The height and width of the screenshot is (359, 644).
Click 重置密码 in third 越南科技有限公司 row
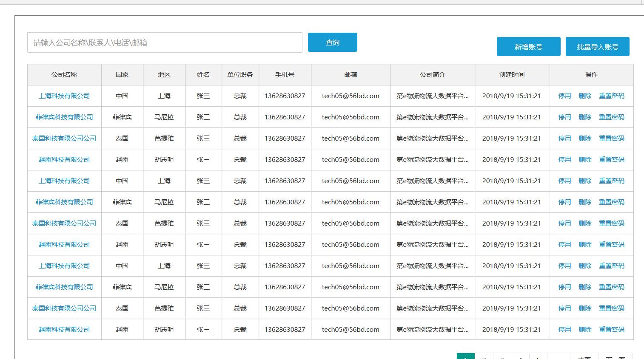[612, 330]
